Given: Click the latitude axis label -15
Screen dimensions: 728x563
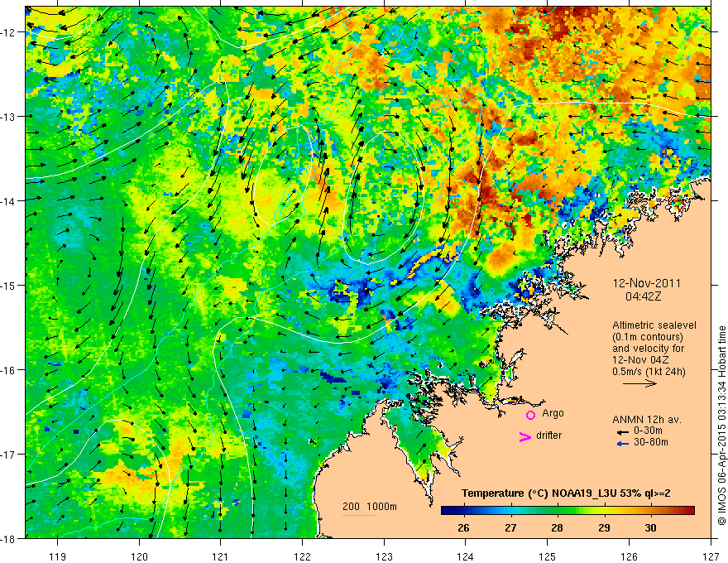Looking at the screenshot, I should 9,285.
